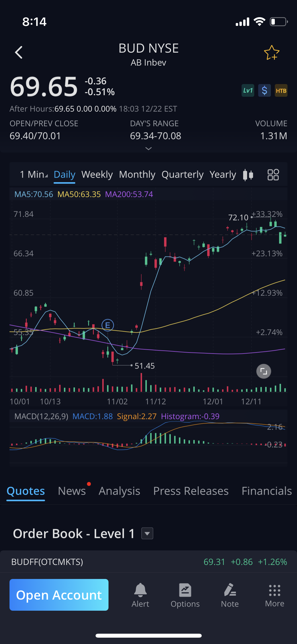Open chart indicators grid settings icon

pyautogui.click(x=273, y=175)
